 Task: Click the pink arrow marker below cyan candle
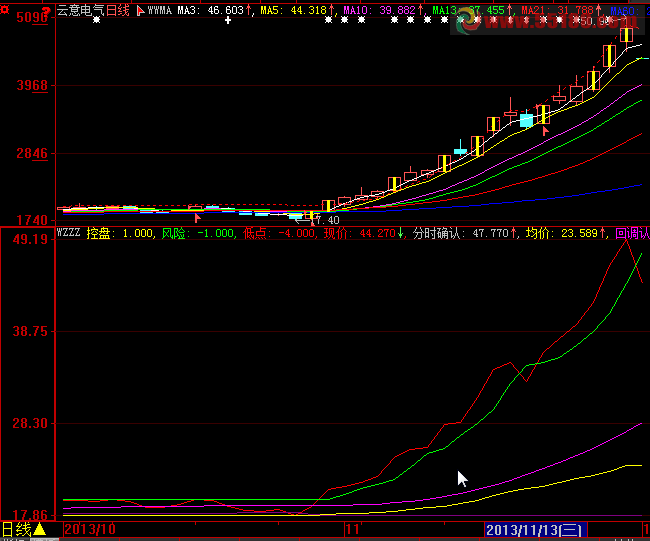pos(545,130)
